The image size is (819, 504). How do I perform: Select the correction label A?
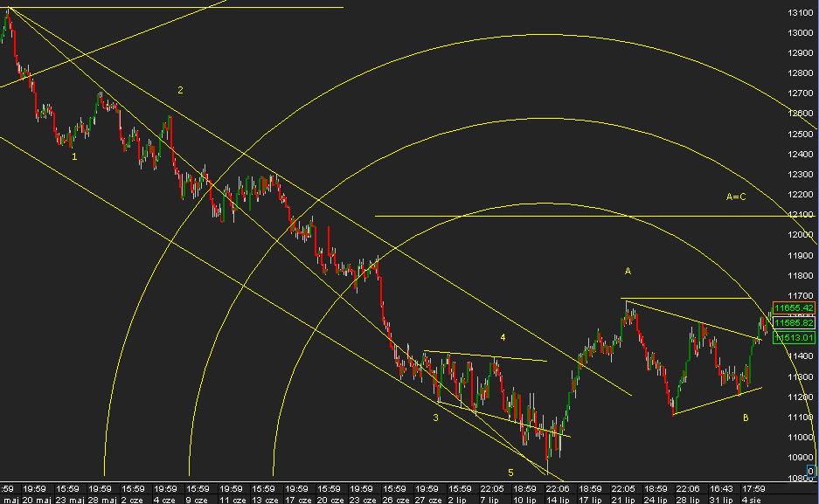pos(628,271)
